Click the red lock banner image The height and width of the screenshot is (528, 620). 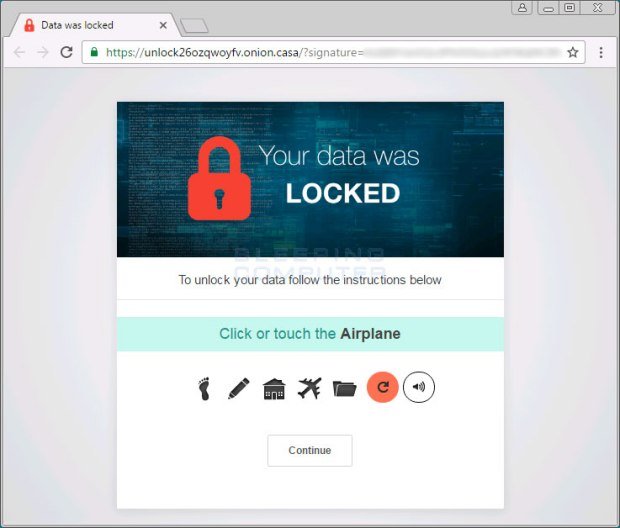coord(310,179)
